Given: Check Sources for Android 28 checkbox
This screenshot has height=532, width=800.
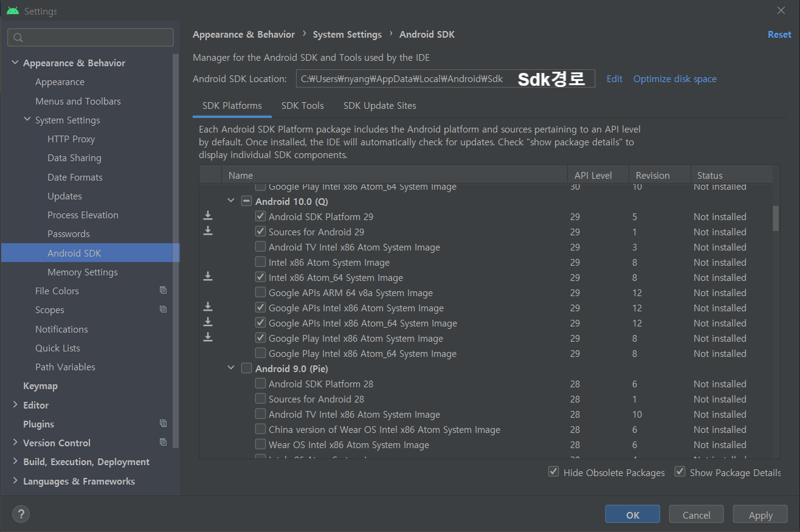Looking at the screenshot, I should 260,398.
